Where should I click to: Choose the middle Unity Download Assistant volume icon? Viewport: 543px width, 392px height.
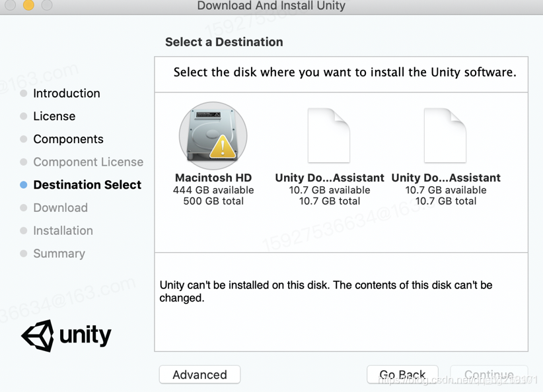[329, 135]
